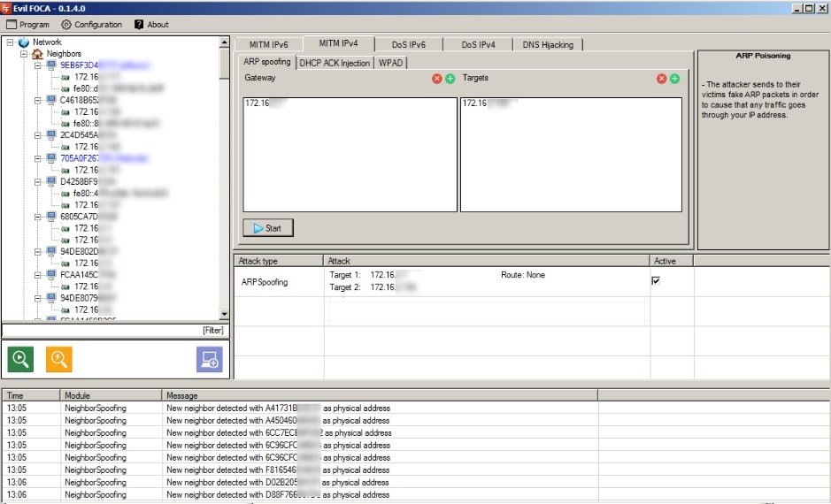
Task: Remove target using Targets red X icon
Action: [661, 79]
